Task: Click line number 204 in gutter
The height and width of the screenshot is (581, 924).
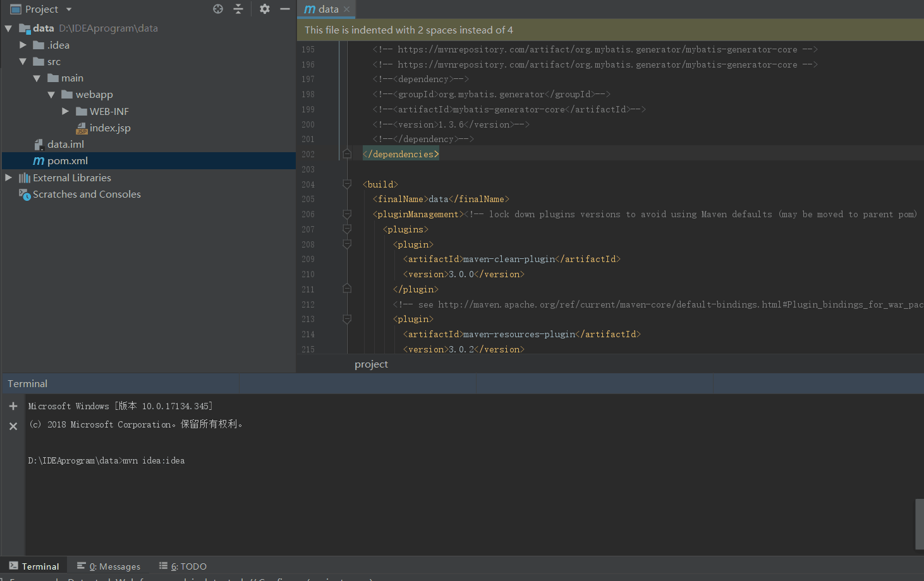Action: pos(308,184)
